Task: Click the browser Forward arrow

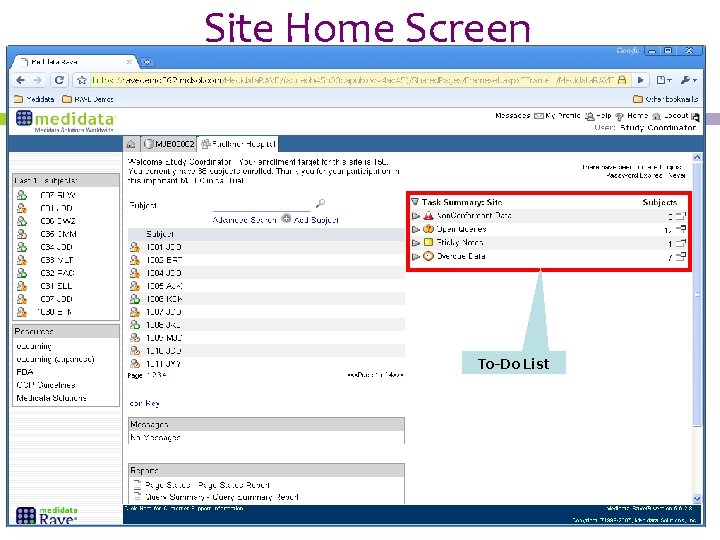Action: tap(38, 80)
